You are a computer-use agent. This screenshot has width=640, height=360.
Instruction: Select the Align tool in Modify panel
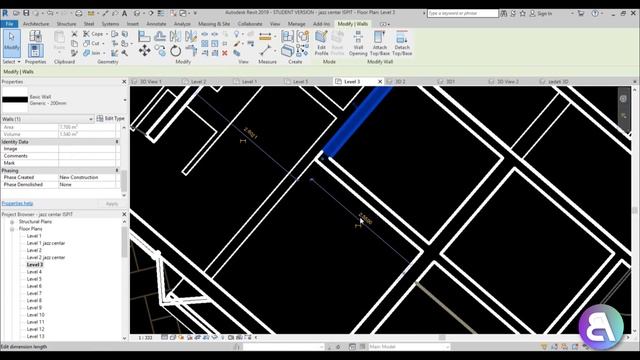click(x=144, y=36)
